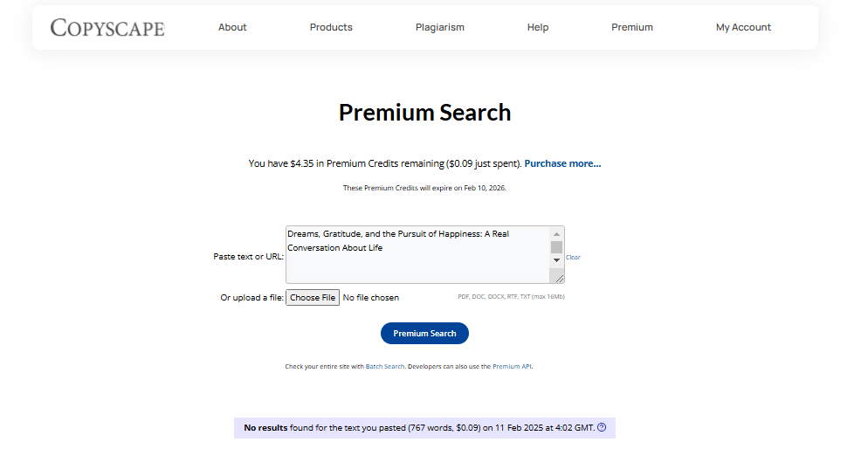868x456 pixels.
Task: Open the Plagiarism menu
Action: [x=439, y=27]
